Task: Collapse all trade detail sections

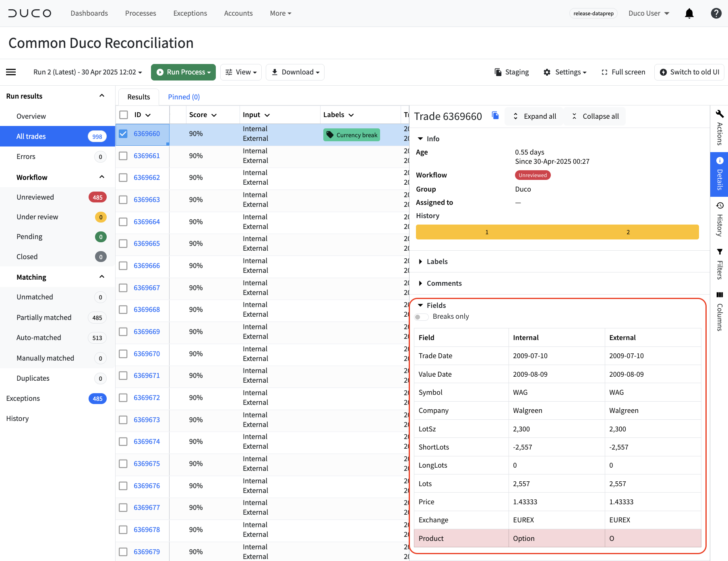Action: pyautogui.click(x=595, y=116)
